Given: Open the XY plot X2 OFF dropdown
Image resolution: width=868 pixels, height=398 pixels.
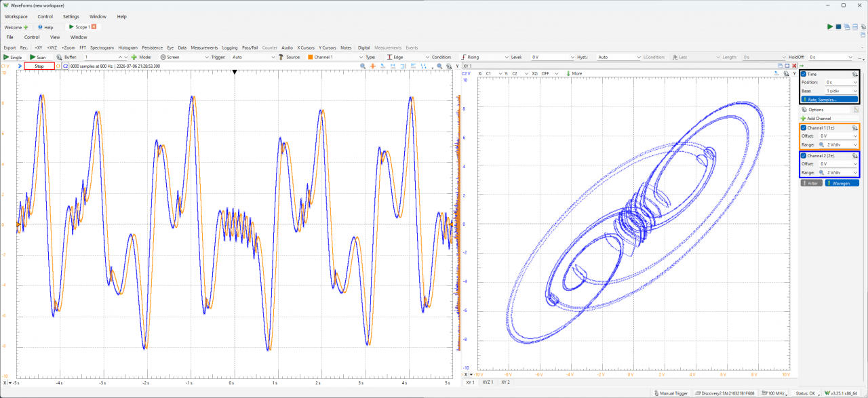Looking at the screenshot, I should (x=549, y=73).
